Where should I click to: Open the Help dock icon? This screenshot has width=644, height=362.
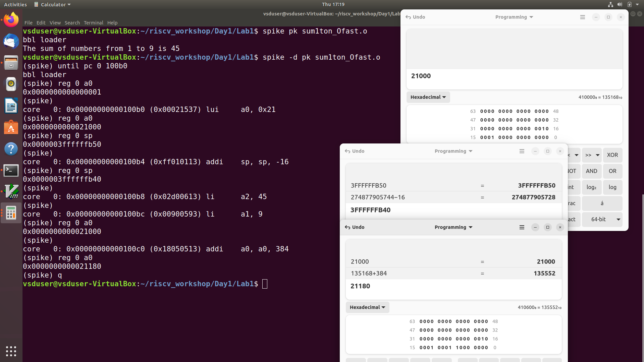[x=11, y=149]
